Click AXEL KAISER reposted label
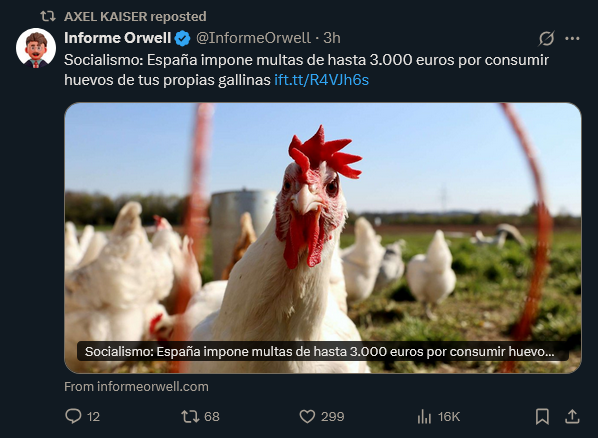Screen dimensions: 598x438 pyautogui.click(x=135, y=16)
